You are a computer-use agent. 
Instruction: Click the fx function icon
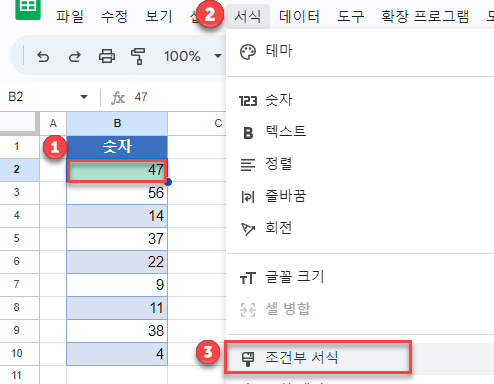point(118,98)
